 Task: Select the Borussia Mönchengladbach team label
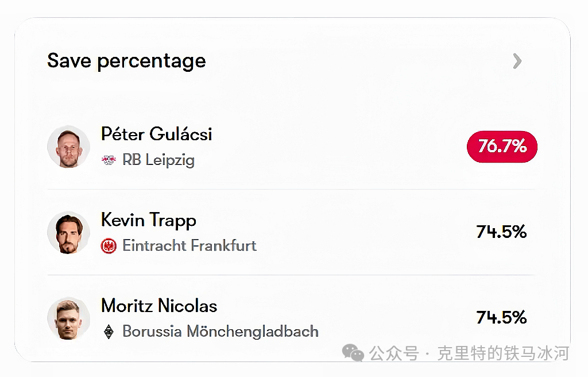[x=220, y=332]
